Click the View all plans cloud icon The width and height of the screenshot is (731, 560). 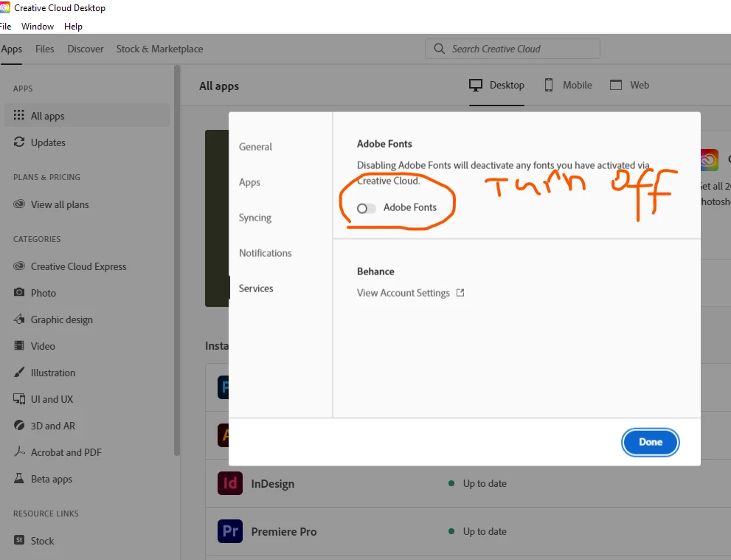(x=18, y=204)
